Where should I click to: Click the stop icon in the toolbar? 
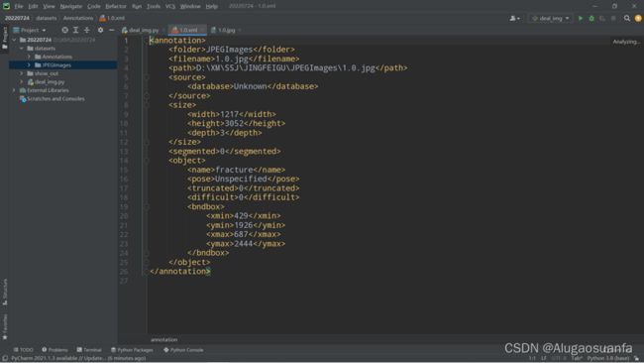tap(613, 18)
